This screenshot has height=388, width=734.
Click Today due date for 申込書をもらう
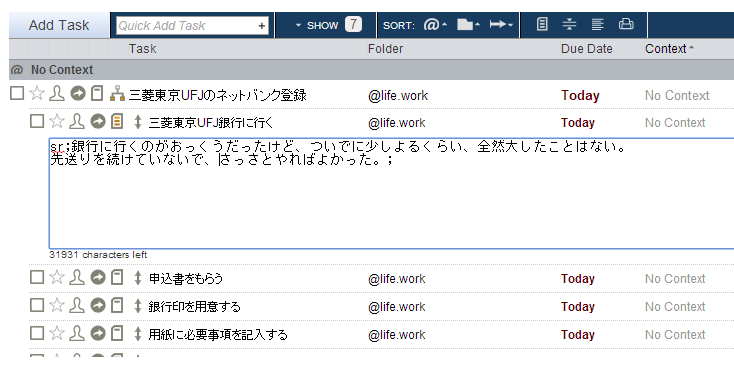578,279
